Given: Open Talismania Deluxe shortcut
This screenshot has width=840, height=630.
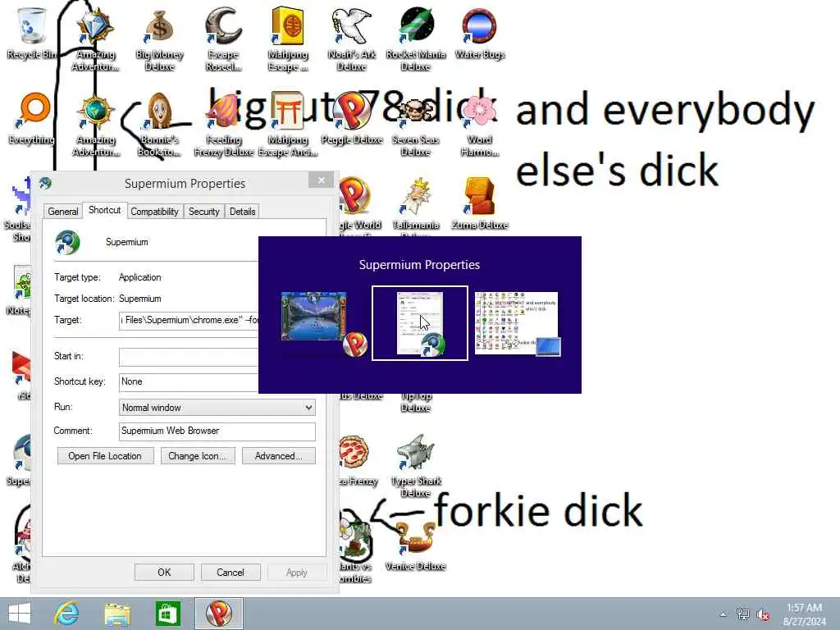Looking at the screenshot, I should click(x=416, y=206).
